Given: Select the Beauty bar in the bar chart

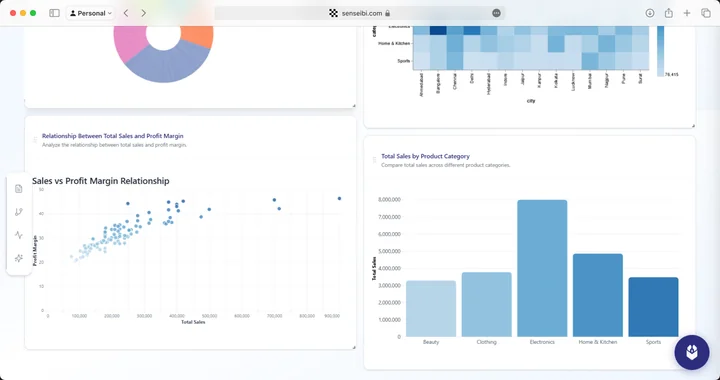Looking at the screenshot, I should pos(431,308).
